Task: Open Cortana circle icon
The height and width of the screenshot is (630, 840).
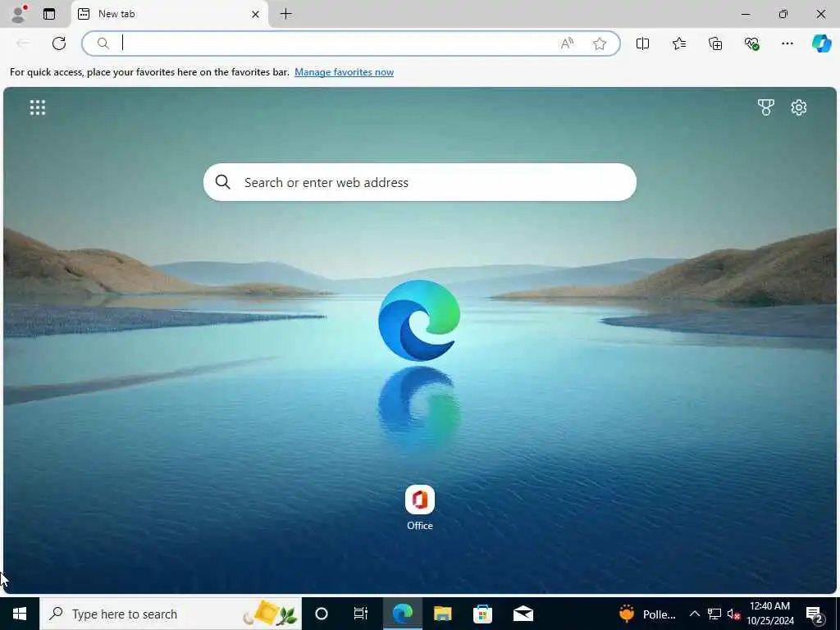Action: point(322,614)
